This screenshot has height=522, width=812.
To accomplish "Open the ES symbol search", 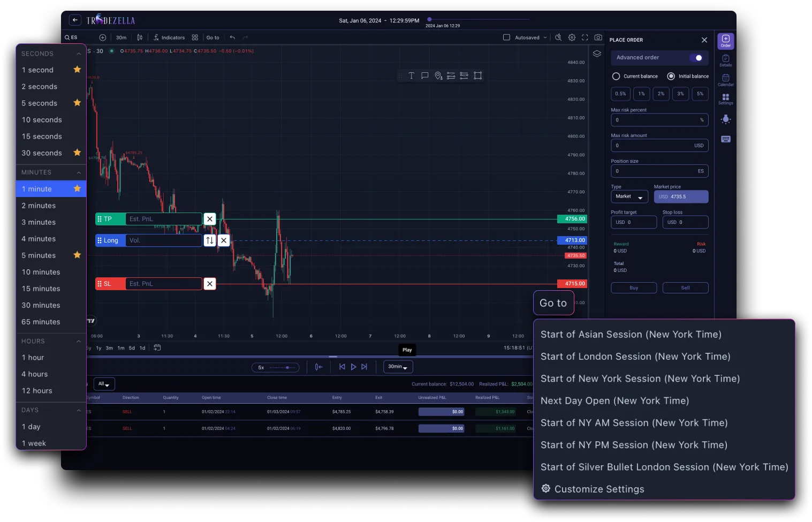I will pyautogui.click(x=71, y=37).
